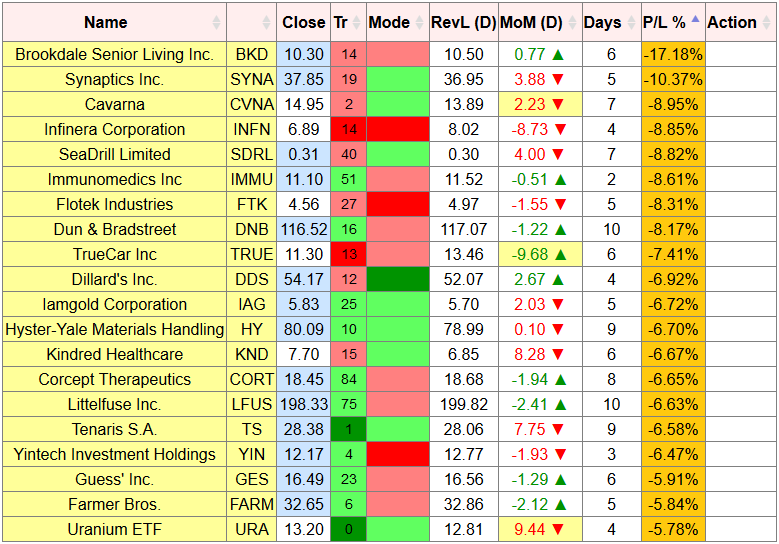Click the Close column header
The height and width of the screenshot is (544, 779).
click(304, 22)
